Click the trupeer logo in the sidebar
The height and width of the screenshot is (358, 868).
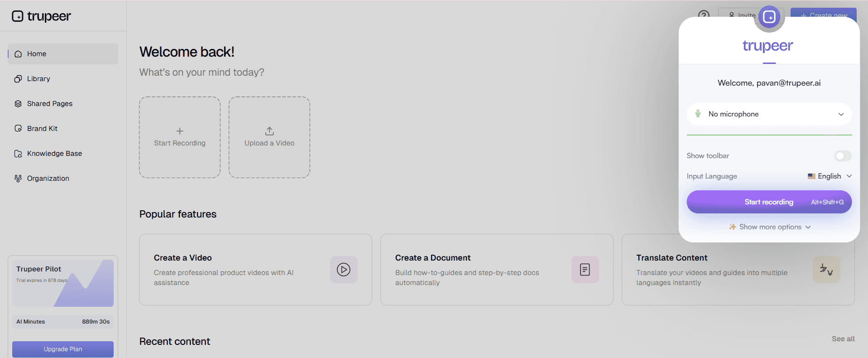(x=41, y=16)
